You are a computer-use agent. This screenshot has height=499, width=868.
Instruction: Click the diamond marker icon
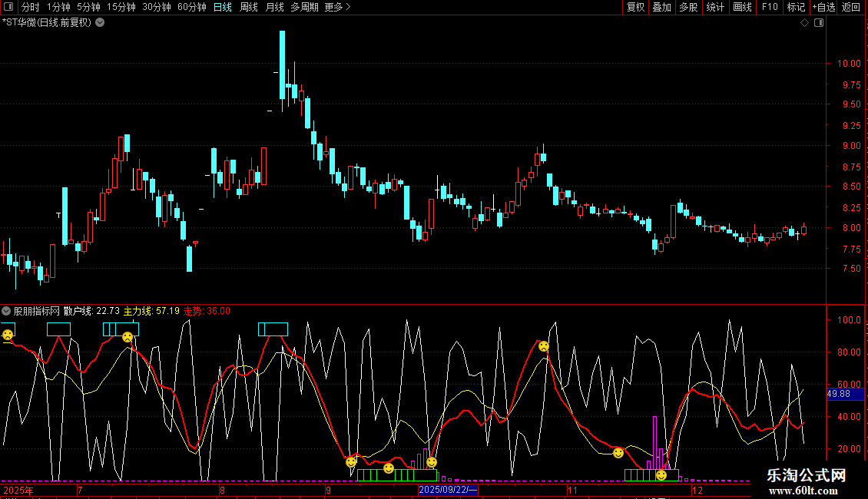[805, 23]
